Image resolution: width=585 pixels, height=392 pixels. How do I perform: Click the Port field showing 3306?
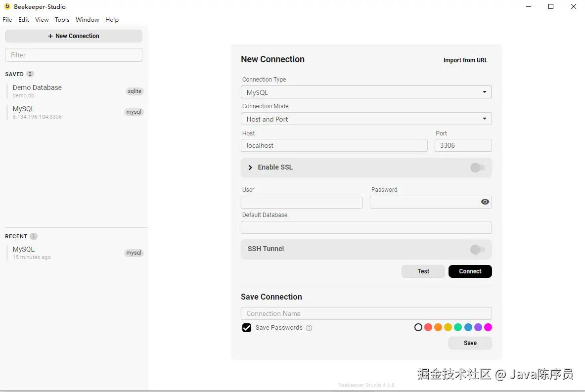coord(463,145)
